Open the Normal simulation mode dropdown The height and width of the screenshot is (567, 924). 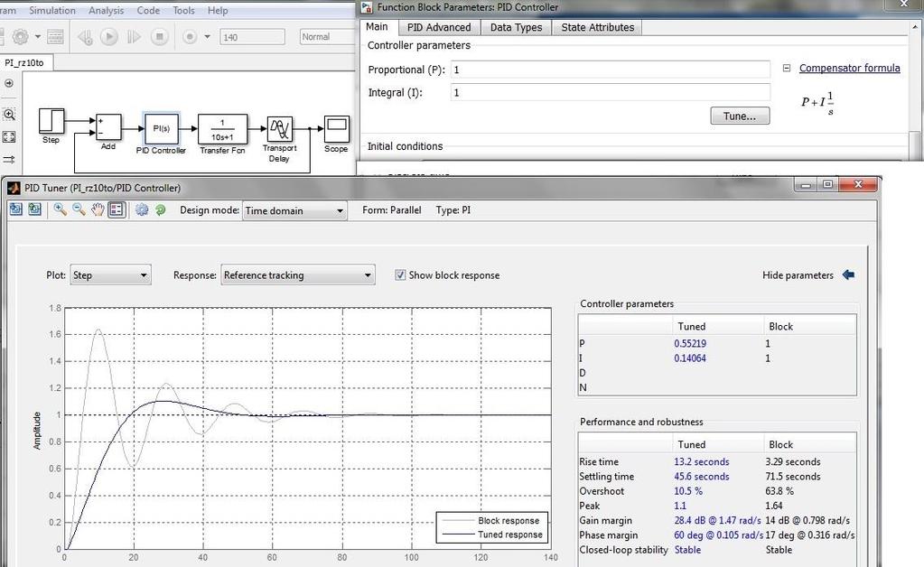coord(328,37)
